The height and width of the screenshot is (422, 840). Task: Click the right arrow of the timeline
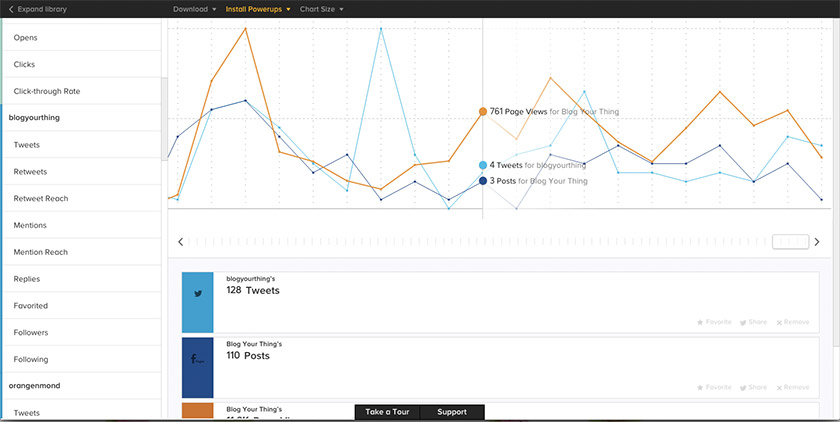click(x=817, y=242)
